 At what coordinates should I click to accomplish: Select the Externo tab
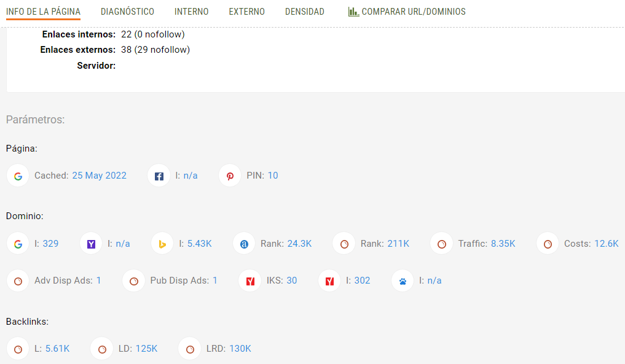point(246,12)
